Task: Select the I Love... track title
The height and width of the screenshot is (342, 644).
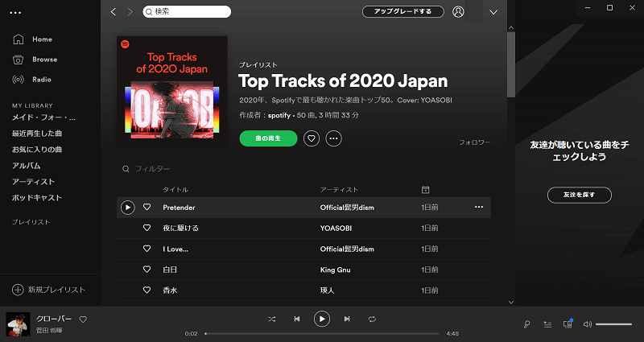Action: [175, 249]
